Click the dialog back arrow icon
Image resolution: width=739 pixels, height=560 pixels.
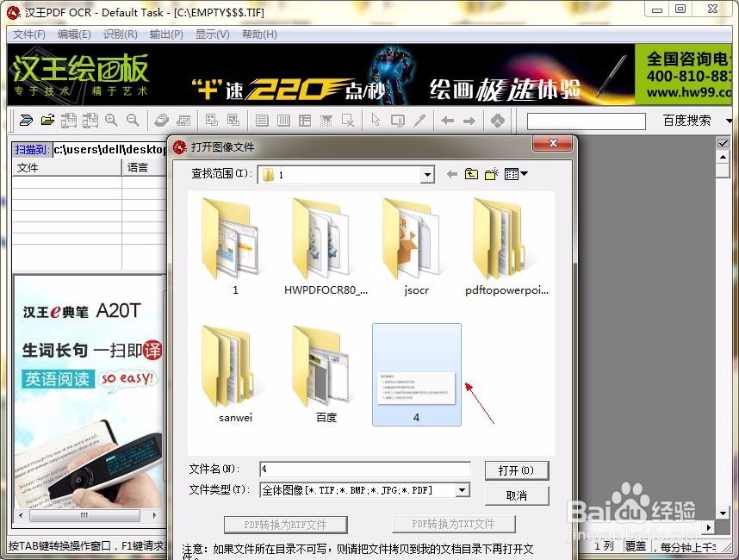tap(452, 174)
